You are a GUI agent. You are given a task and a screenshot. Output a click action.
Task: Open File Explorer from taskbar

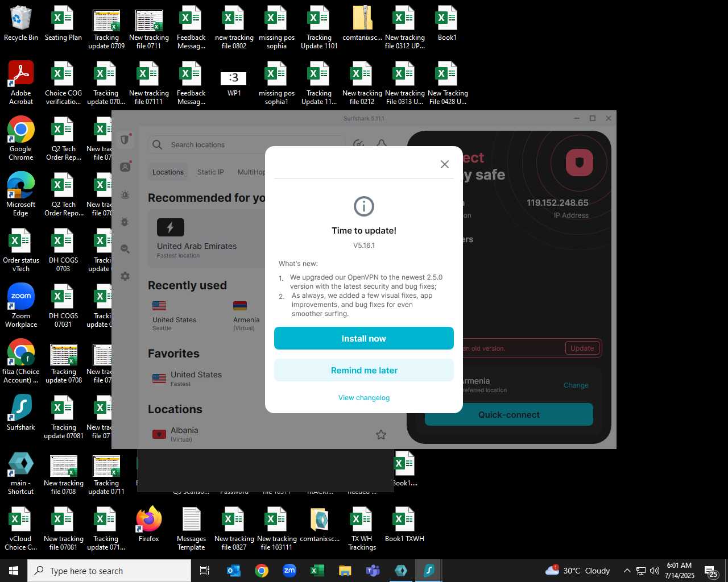coord(345,571)
